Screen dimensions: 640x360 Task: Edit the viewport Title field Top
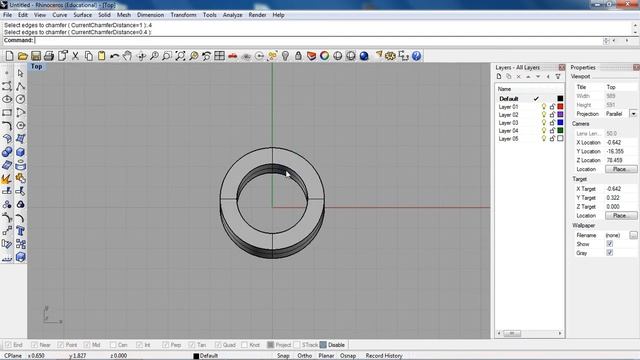pyautogui.click(x=620, y=87)
